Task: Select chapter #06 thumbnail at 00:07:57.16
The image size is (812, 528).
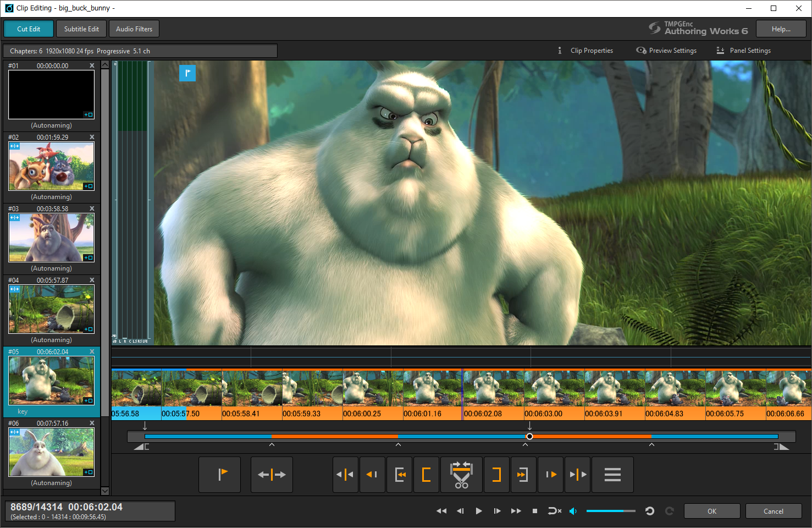Action: [x=51, y=452]
